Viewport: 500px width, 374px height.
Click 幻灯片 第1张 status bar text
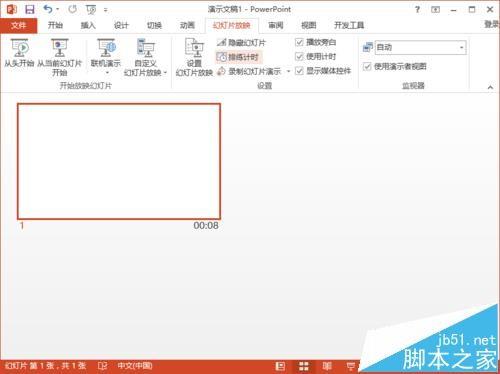pos(46,366)
